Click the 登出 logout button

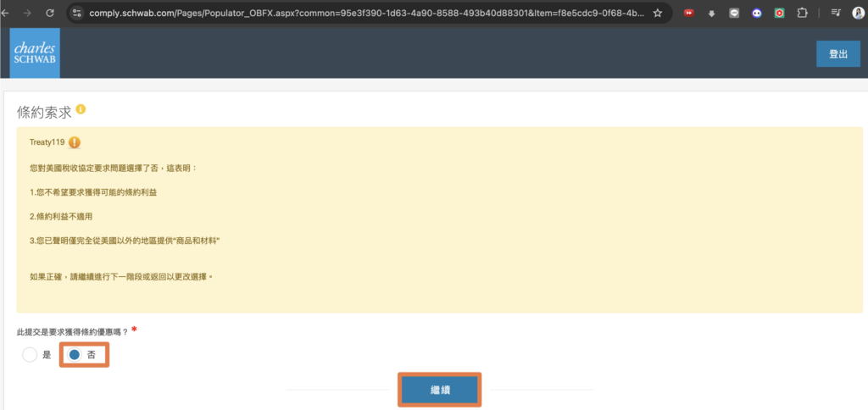pyautogui.click(x=837, y=53)
